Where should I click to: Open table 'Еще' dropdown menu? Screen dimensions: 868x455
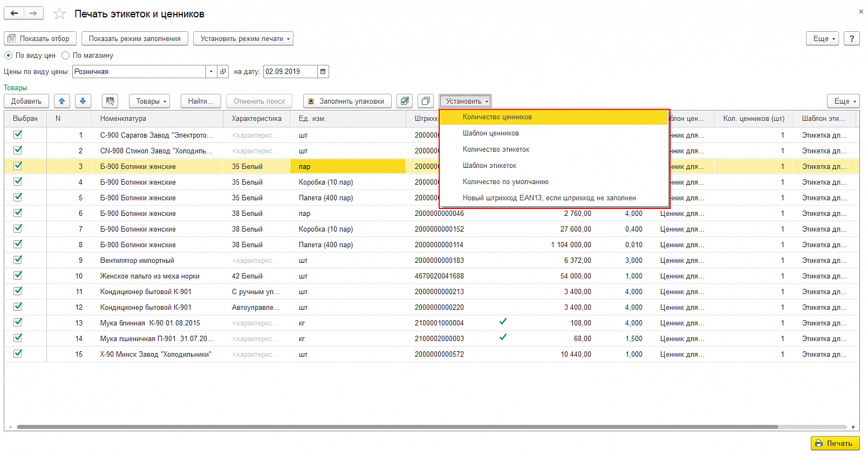tap(844, 101)
